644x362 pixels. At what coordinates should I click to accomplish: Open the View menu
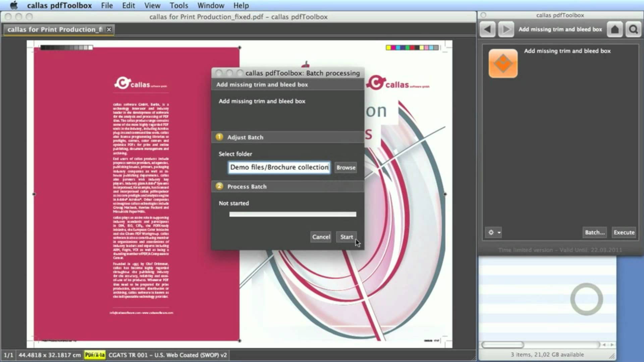click(152, 5)
